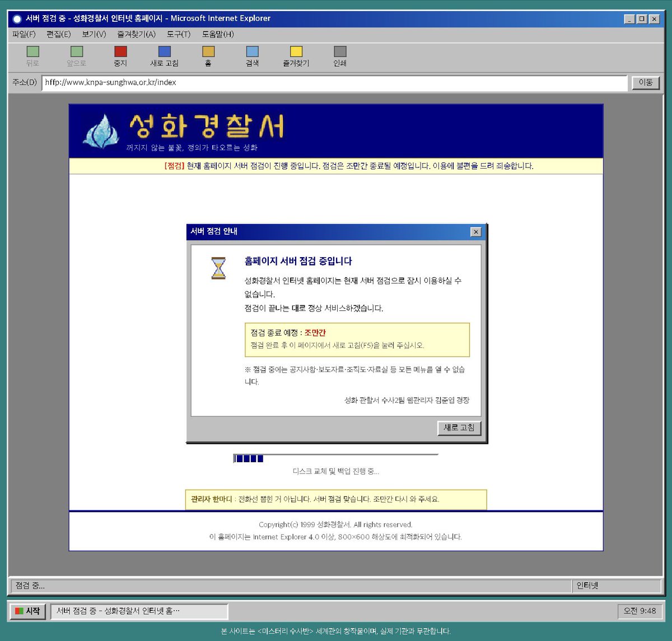
Task: Click the heading 홈페이지 서버 점검 중입니다
Action: 298,261
